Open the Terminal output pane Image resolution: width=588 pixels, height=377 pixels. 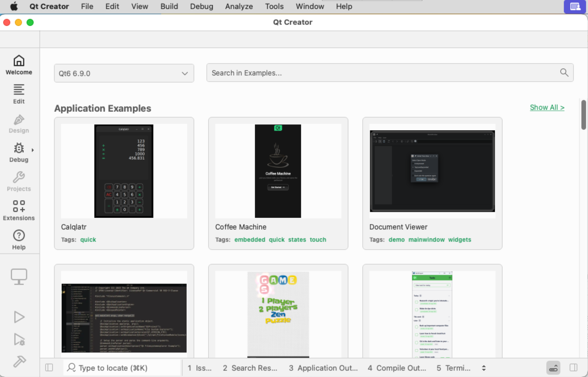point(454,368)
